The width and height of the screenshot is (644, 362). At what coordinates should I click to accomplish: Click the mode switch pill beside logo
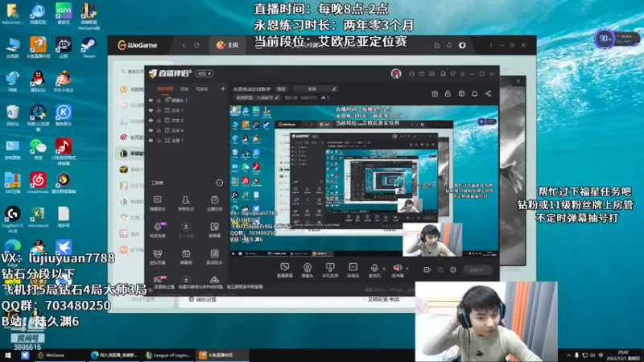(204, 73)
